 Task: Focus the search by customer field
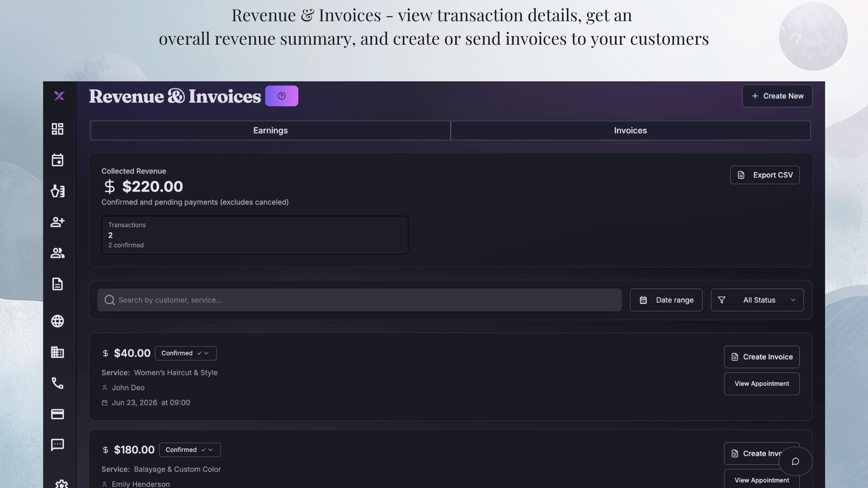pos(359,300)
